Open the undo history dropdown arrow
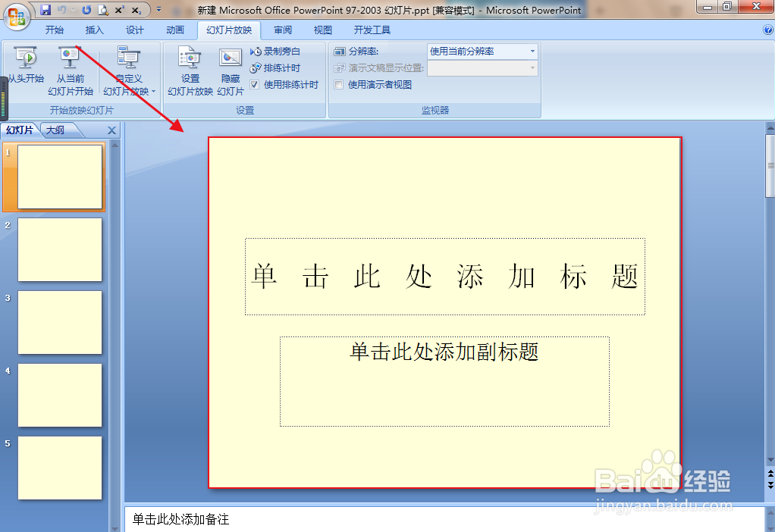Image resolution: width=775 pixels, height=532 pixels. 73,10
